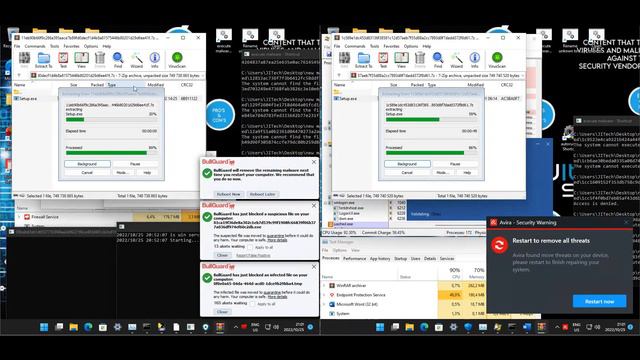Viewport: 640px width, 360px height.
Task: Open File Explorer on the BullGuard desktop taskbar
Action: pos(73,327)
